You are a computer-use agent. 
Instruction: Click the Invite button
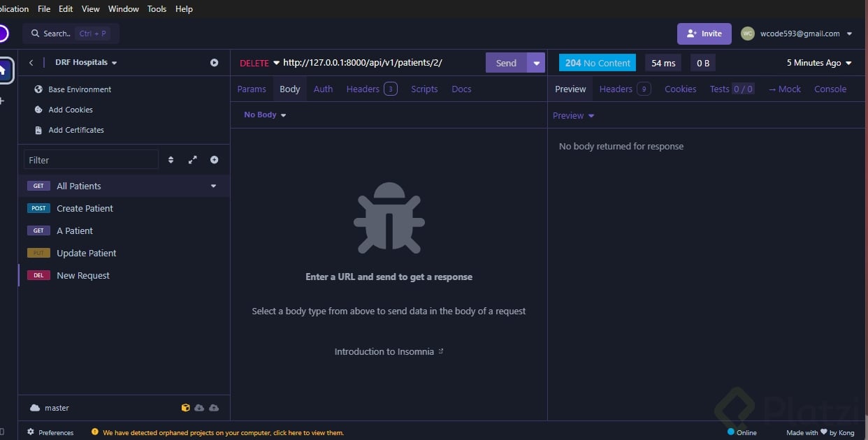pos(704,34)
